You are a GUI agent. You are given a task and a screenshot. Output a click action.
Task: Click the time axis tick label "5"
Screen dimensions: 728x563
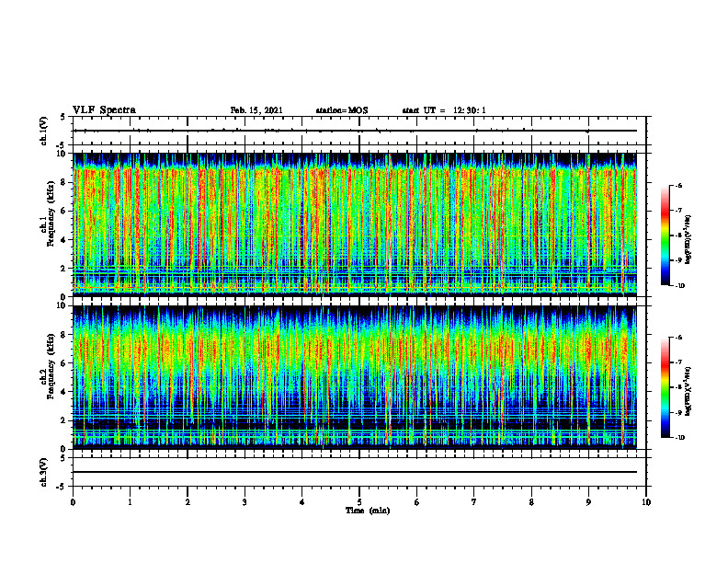[359, 502]
